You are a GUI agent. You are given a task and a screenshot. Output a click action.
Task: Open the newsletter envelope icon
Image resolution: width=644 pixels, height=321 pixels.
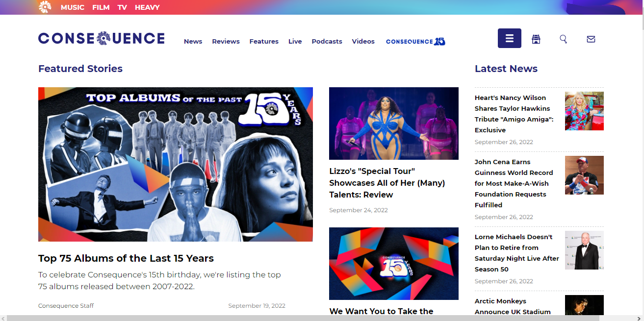[591, 39]
